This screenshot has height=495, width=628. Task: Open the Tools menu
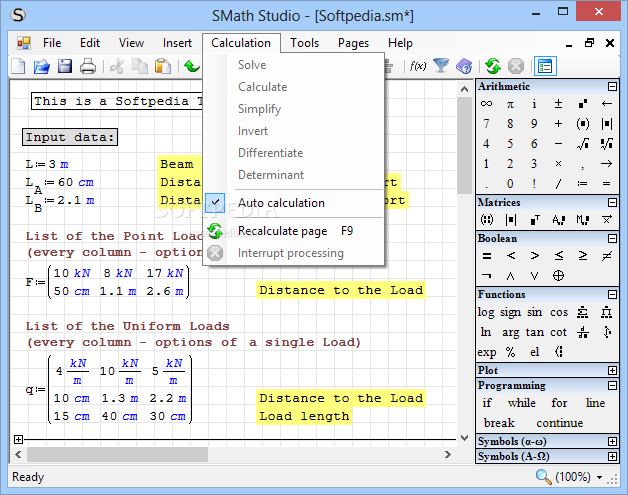(x=304, y=43)
